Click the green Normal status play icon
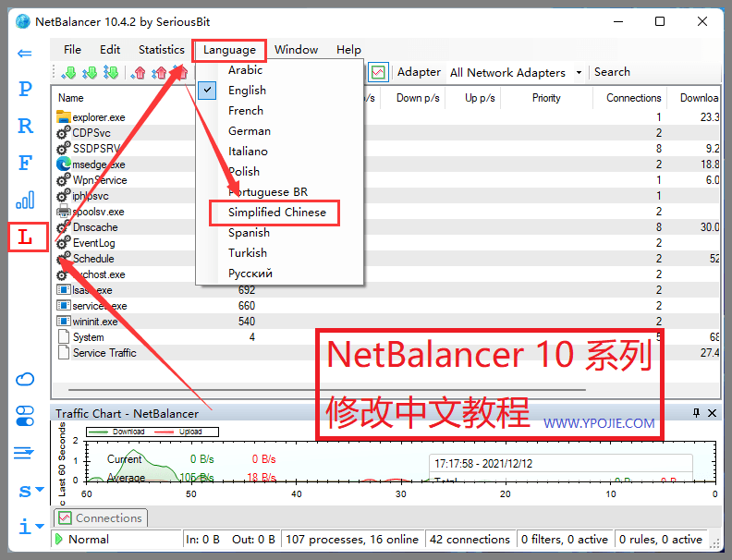 59,539
